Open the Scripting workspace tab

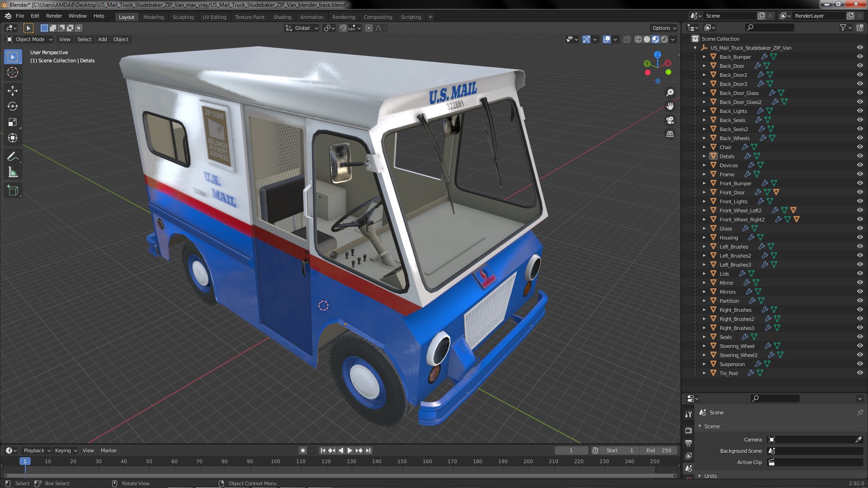point(410,17)
